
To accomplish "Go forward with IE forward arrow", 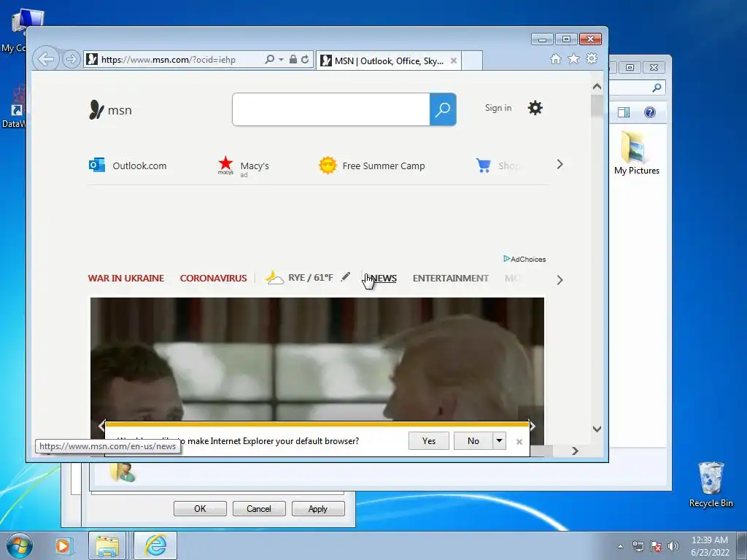I will click(x=71, y=60).
